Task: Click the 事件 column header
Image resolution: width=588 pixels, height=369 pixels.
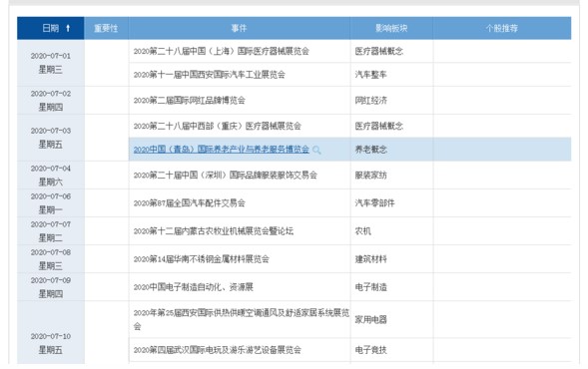Action: (240, 28)
